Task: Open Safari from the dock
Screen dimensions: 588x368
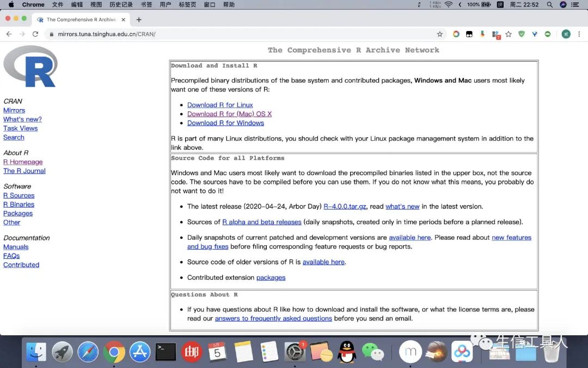Action: tap(88, 352)
